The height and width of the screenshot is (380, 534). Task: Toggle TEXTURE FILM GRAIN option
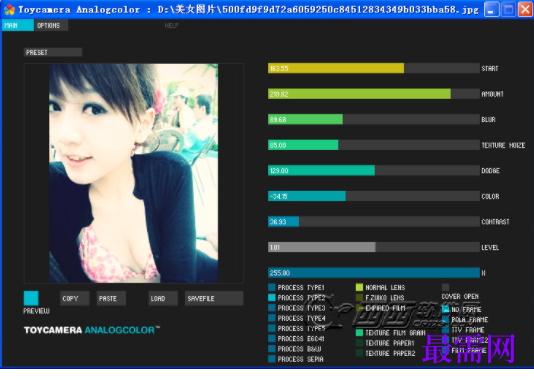tap(391, 333)
